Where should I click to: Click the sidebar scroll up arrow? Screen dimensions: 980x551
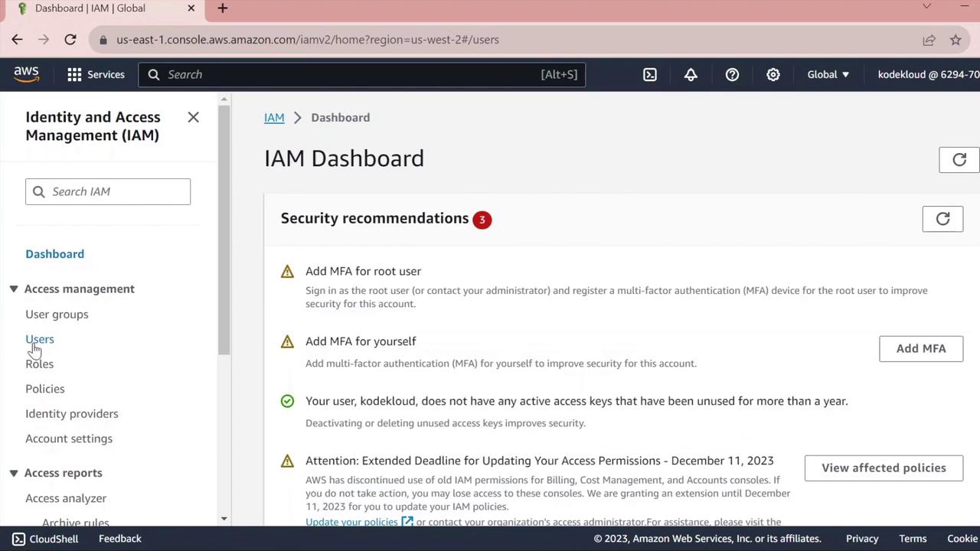[x=224, y=99]
